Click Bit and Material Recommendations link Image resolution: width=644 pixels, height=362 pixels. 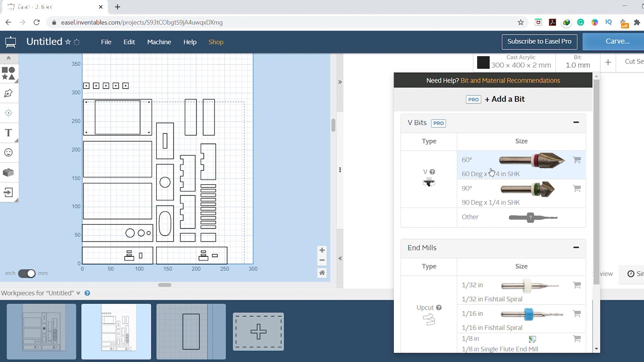point(510,80)
